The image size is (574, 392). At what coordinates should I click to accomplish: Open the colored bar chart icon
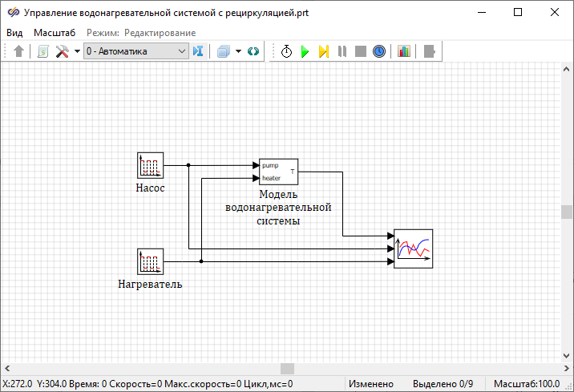pos(404,51)
